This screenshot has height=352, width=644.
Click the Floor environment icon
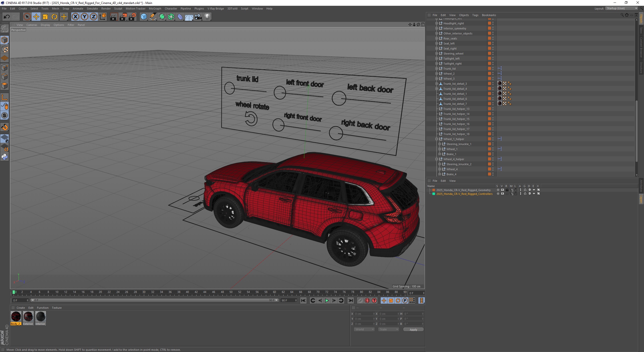point(189,17)
